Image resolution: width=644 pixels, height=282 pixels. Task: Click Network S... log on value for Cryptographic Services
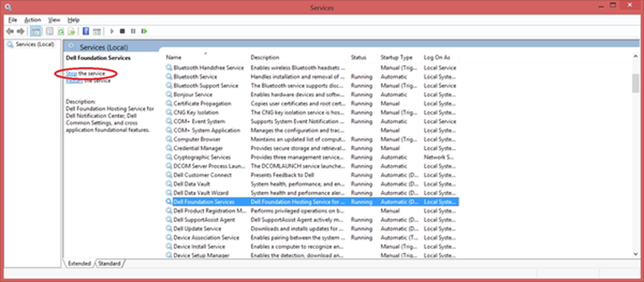coord(439,157)
